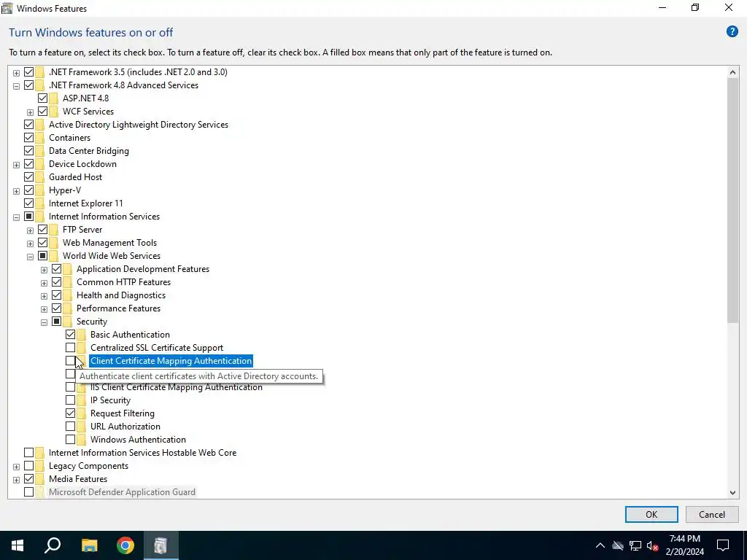Select Active Directory Lightweight Directory Services row
The width and height of the screenshot is (747, 560).
[x=138, y=124]
